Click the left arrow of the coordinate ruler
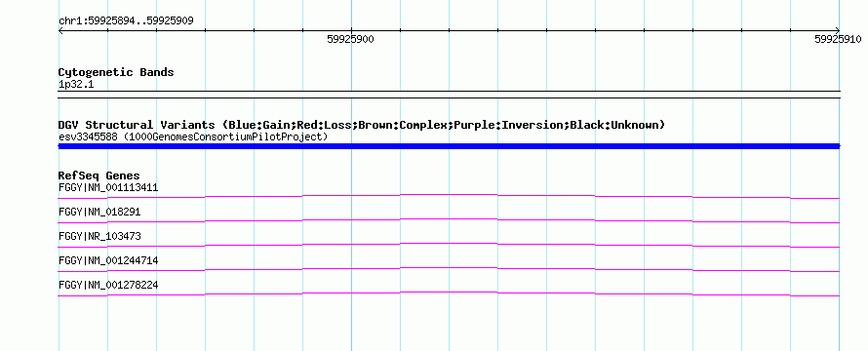The width and height of the screenshot is (868, 351). (x=60, y=30)
